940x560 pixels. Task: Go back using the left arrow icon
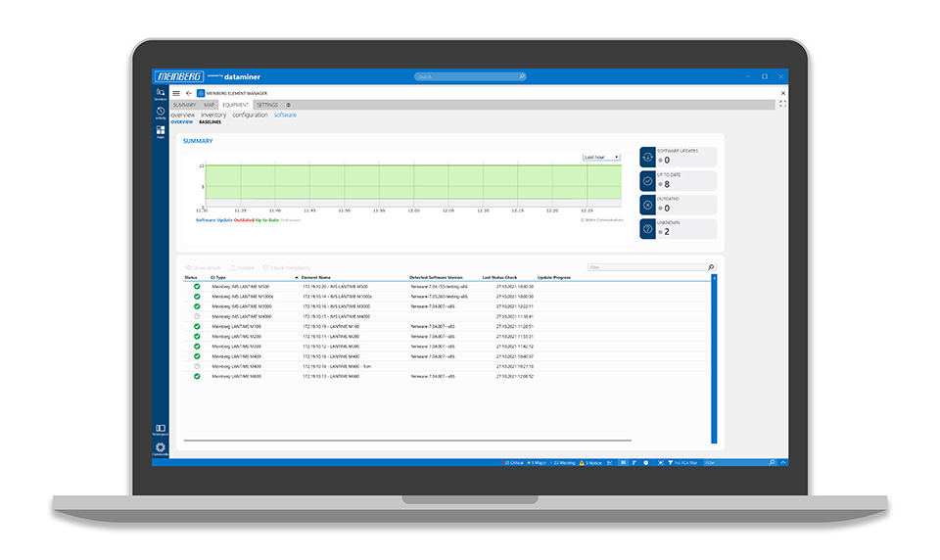(188, 93)
